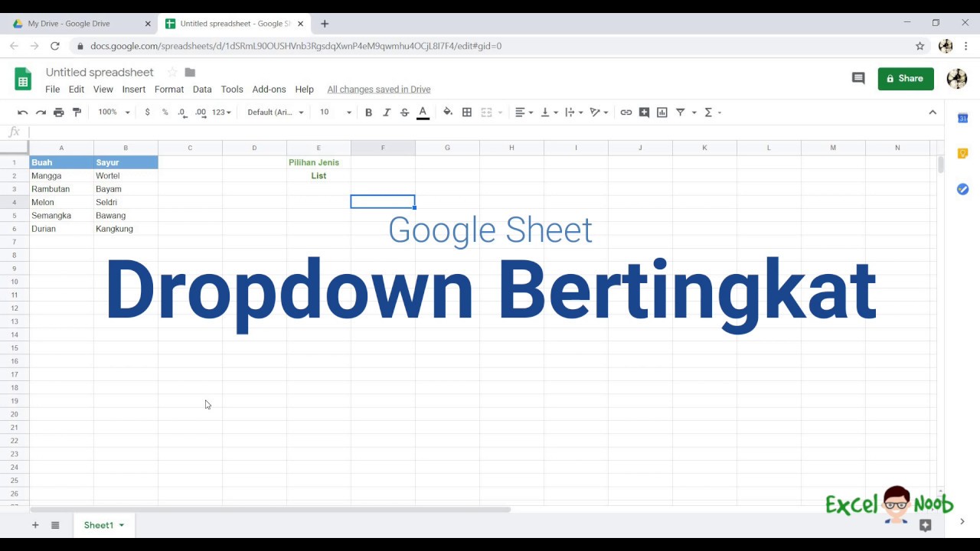Open the Format menu
This screenshot has width=980, height=551.
[x=169, y=90]
